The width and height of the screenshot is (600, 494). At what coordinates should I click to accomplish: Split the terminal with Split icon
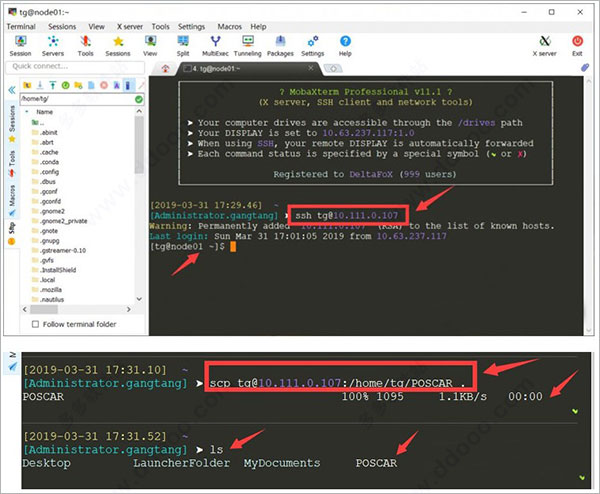(183, 43)
